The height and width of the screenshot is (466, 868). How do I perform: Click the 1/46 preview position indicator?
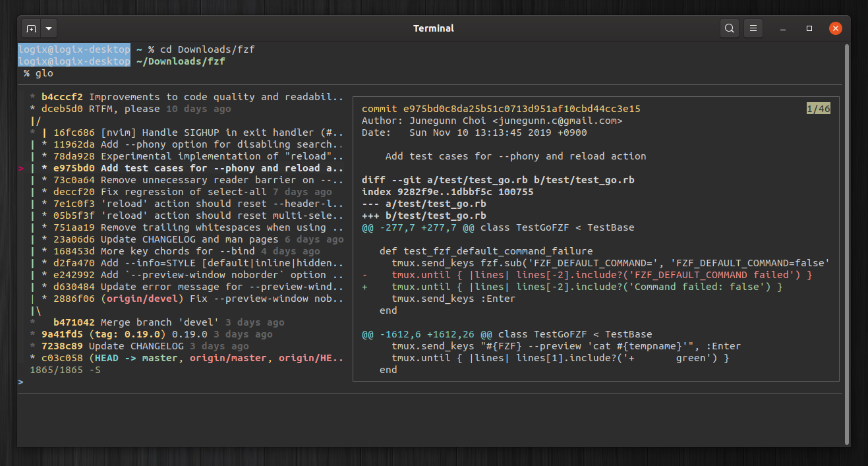(x=819, y=109)
